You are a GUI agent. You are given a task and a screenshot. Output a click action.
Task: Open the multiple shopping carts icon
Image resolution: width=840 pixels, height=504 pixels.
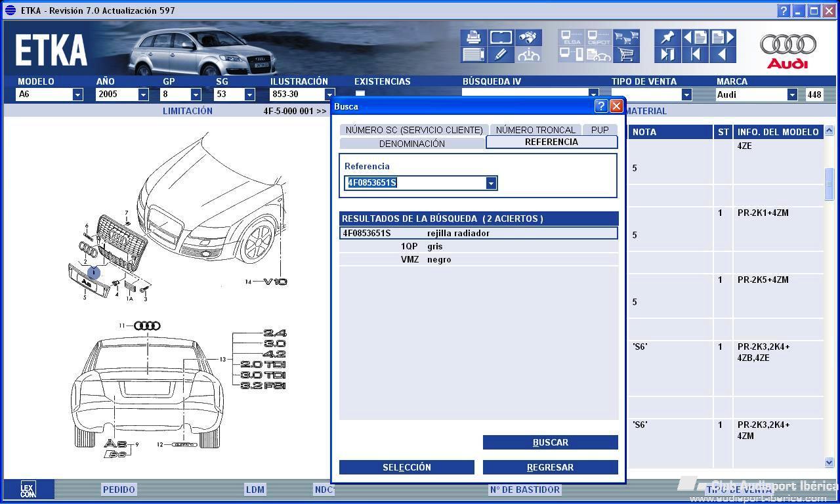626,37
